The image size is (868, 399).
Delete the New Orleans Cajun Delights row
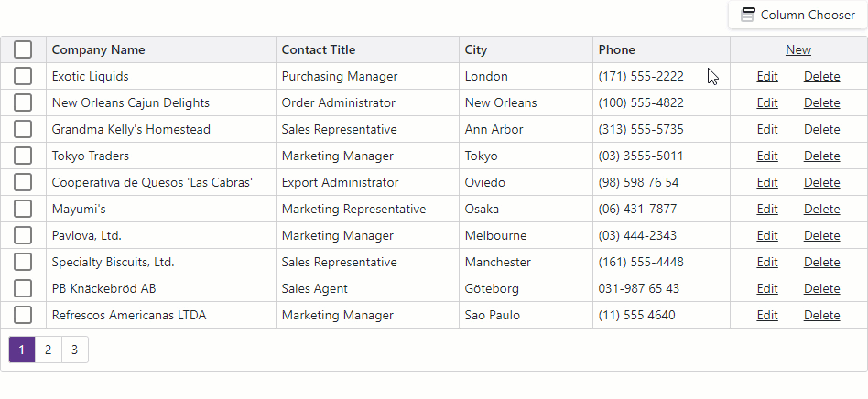(821, 102)
